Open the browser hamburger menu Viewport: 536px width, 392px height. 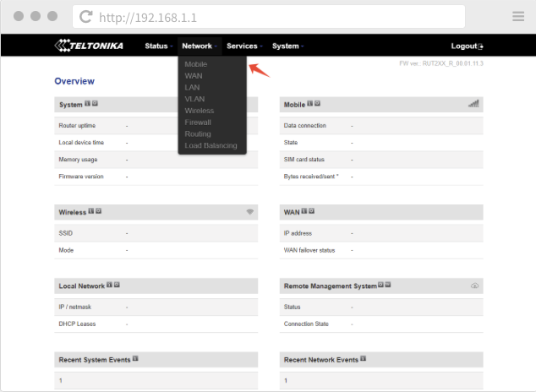click(x=518, y=16)
